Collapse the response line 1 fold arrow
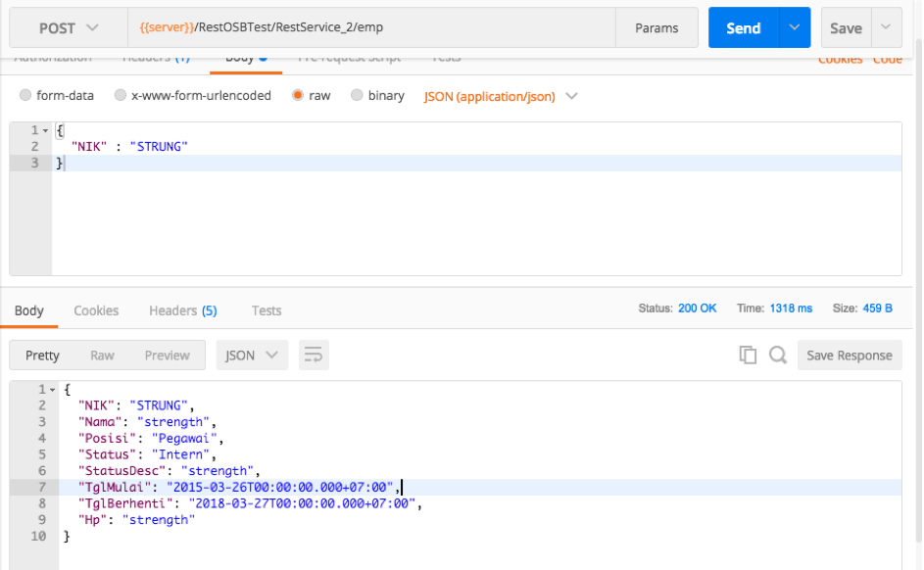This screenshot has width=924, height=570. click(53, 390)
